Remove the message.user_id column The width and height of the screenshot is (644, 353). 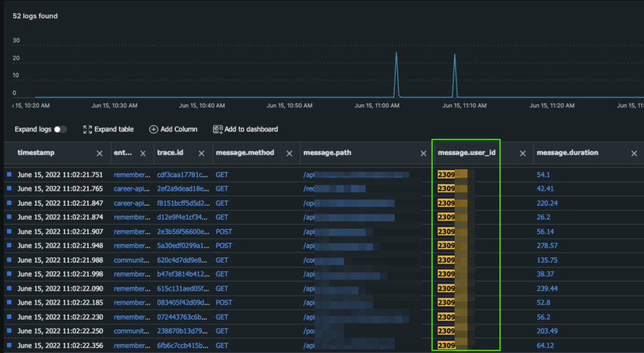(x=523, y=154)
